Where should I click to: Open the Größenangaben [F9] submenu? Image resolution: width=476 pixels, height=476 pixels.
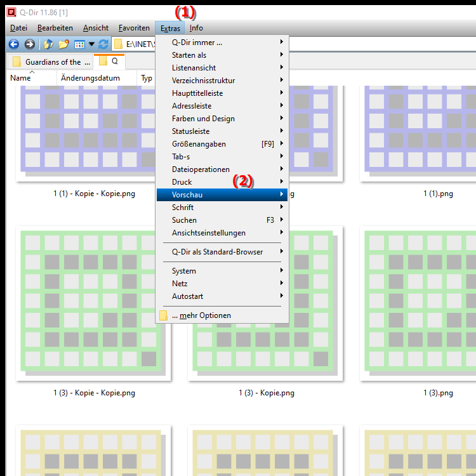222,144
